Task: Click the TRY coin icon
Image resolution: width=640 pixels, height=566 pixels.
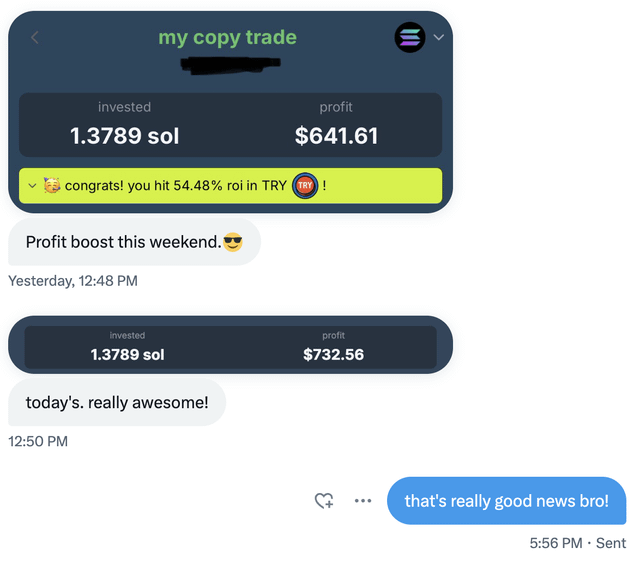Action: pyautogui.click(x=305, y=186)
